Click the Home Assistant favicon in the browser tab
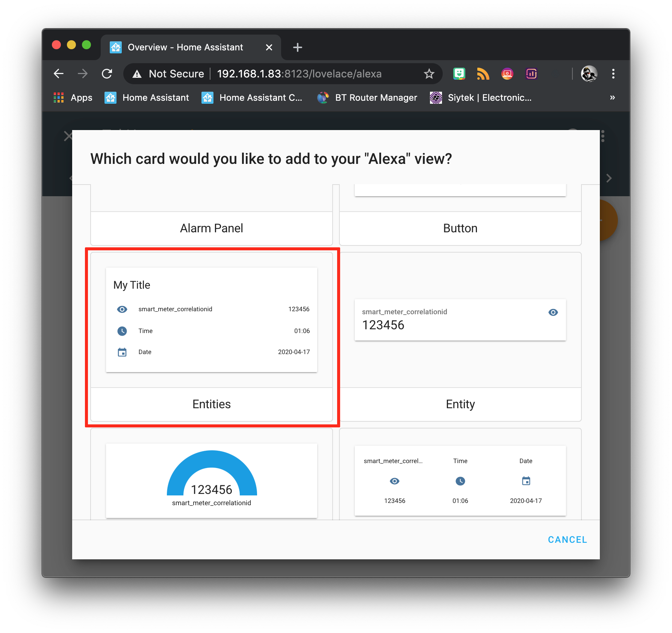The width and height of the screenshot is (672, 633). tap(115, 47)
